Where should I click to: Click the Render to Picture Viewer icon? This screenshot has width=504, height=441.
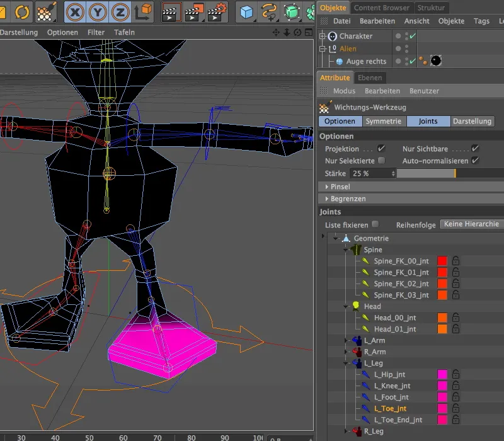(193, 11)
